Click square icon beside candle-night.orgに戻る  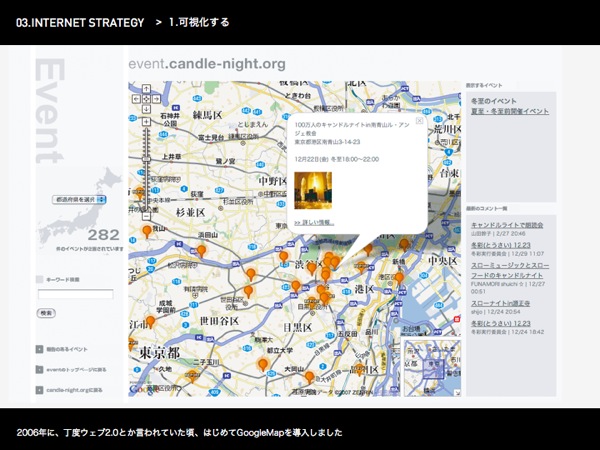(39, 390)
